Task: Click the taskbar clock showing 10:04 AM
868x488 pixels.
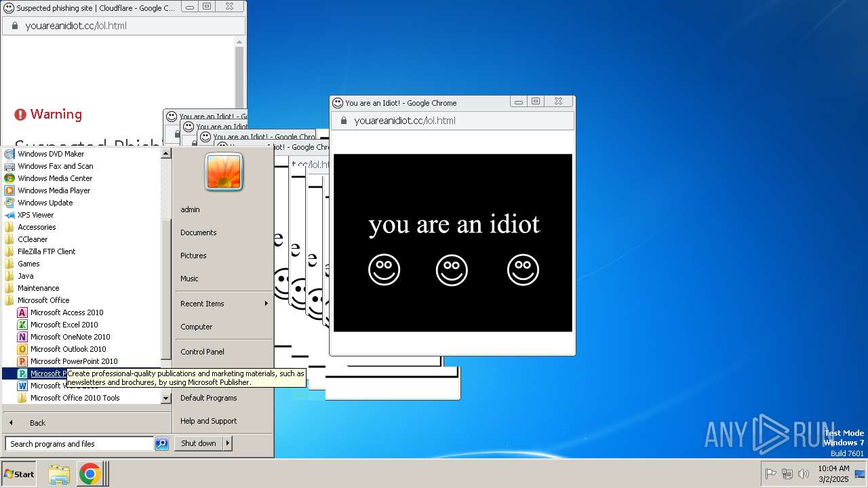Action: tap(833, 474)
